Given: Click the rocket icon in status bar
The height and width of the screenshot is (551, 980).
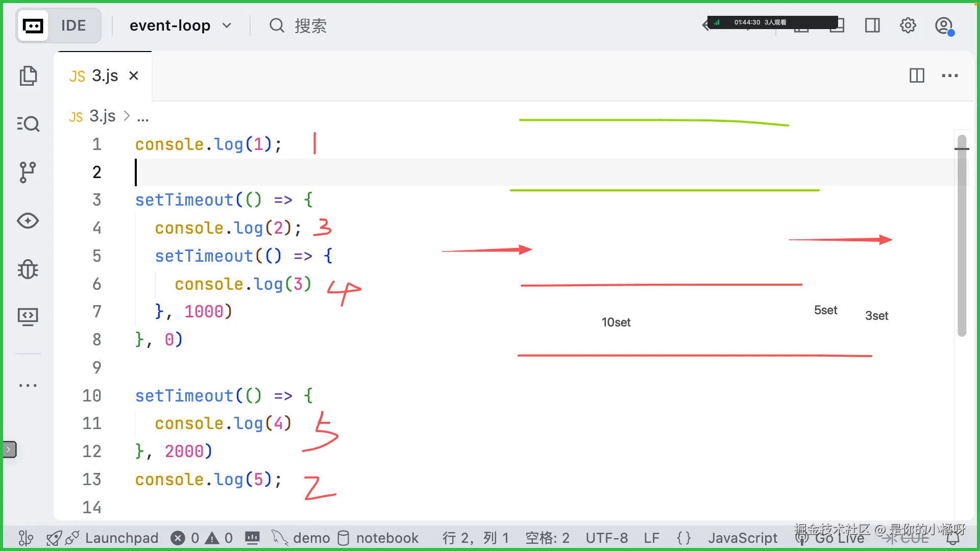Looking at the screenshot, I should (x=54, y=538).
